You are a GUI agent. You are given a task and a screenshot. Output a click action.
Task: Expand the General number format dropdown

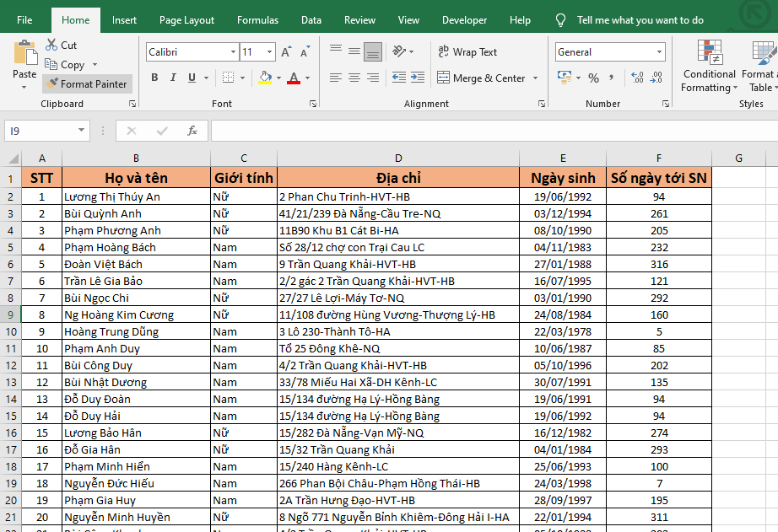point(659,52)
